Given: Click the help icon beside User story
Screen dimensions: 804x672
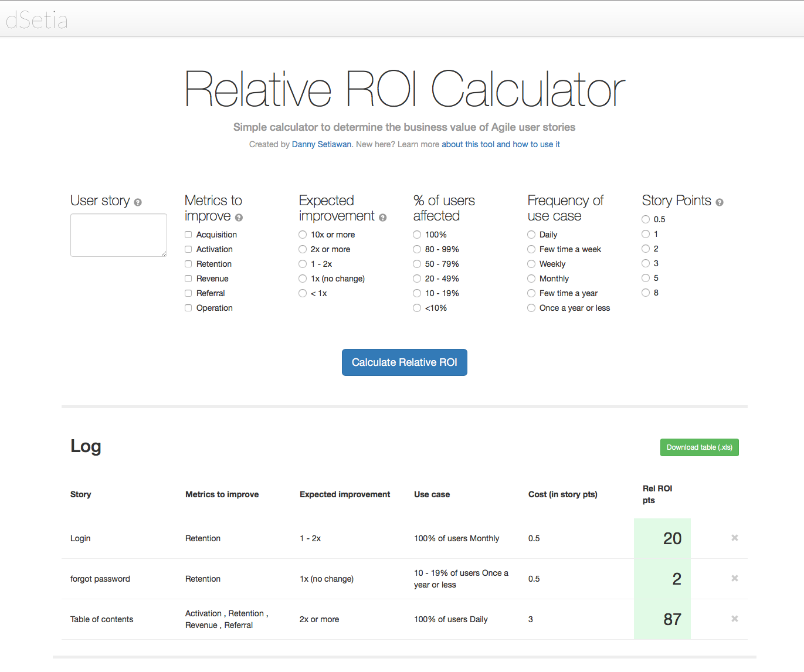Looking at the screenshot, I should 138,202.
